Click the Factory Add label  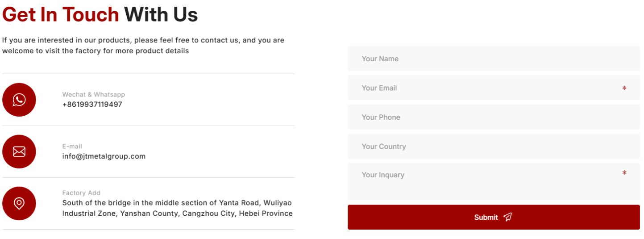pyautogui.click(x=81, y=193)
